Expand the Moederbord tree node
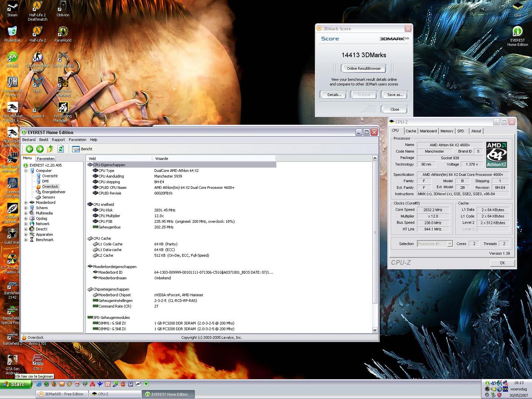The height and width of the screenshot is (399, 532). point(26,202)
